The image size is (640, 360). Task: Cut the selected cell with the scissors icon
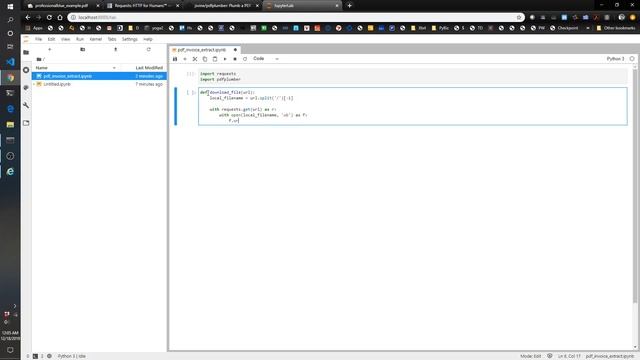(x=195, y=59)
